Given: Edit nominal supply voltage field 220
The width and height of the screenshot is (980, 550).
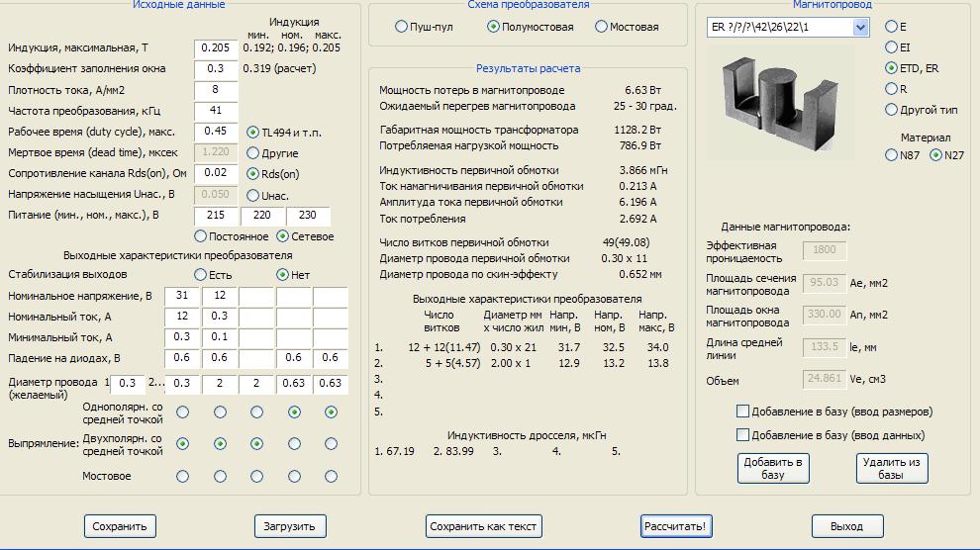Looking at the screenshot, I should (262, 216).
